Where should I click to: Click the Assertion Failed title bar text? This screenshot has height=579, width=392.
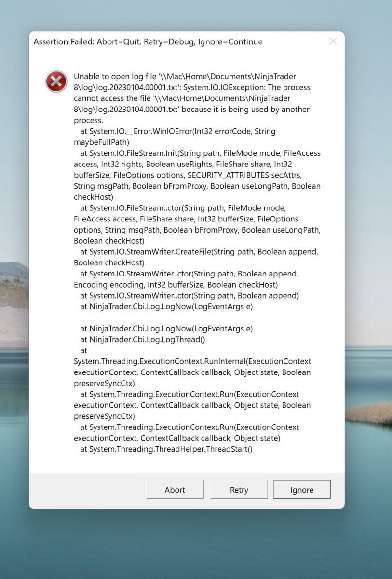(147, 42)
